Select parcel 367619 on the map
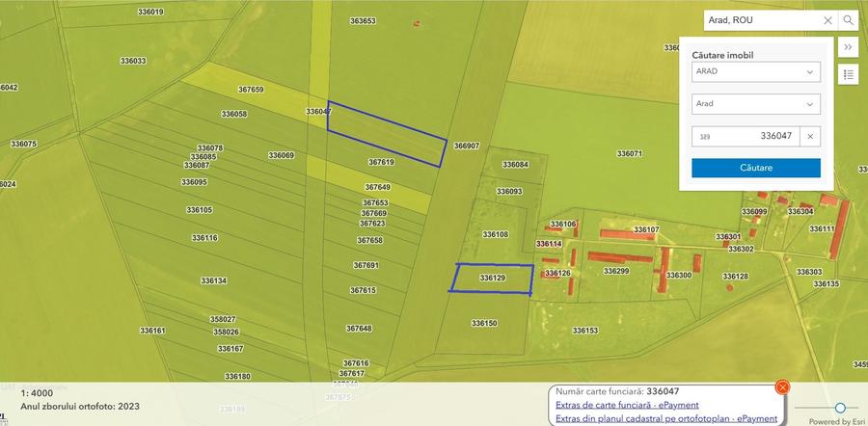This screenshot has height=426, width=868. tap(381, 163)
